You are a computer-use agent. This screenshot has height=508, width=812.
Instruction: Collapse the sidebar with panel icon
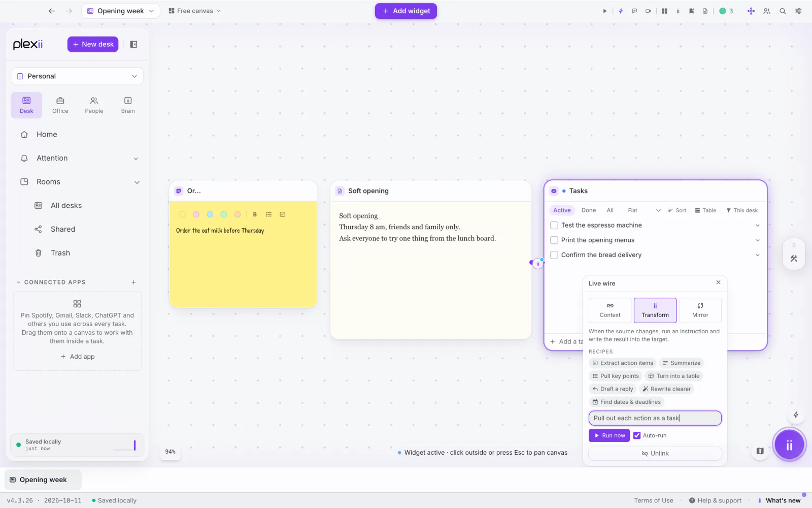click(133, 44)
